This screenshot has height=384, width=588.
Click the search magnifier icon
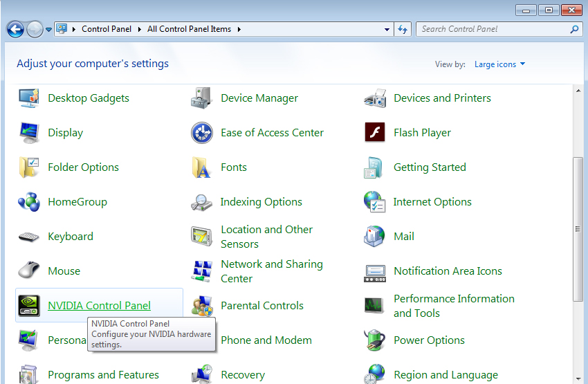pos(574,29)
